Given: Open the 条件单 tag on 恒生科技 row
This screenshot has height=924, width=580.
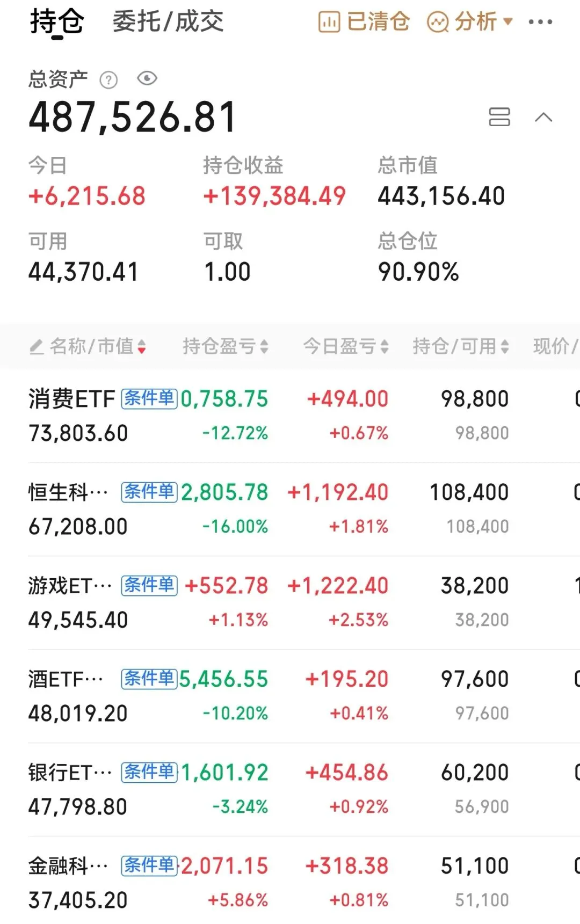Looking at the screenshot, I should coord(149,492).
